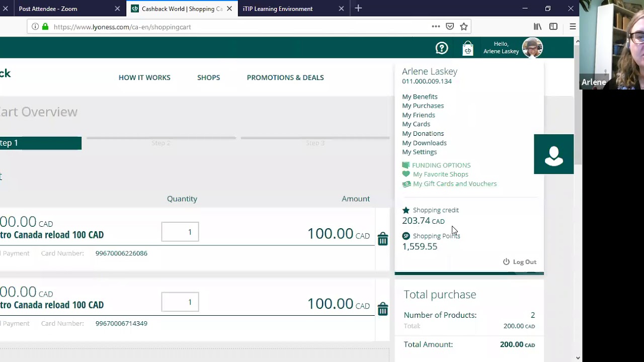Toggle Firefox sidebar icon
Image resolution: width=644 pixels, height=362 pixels.
point(553,27)
